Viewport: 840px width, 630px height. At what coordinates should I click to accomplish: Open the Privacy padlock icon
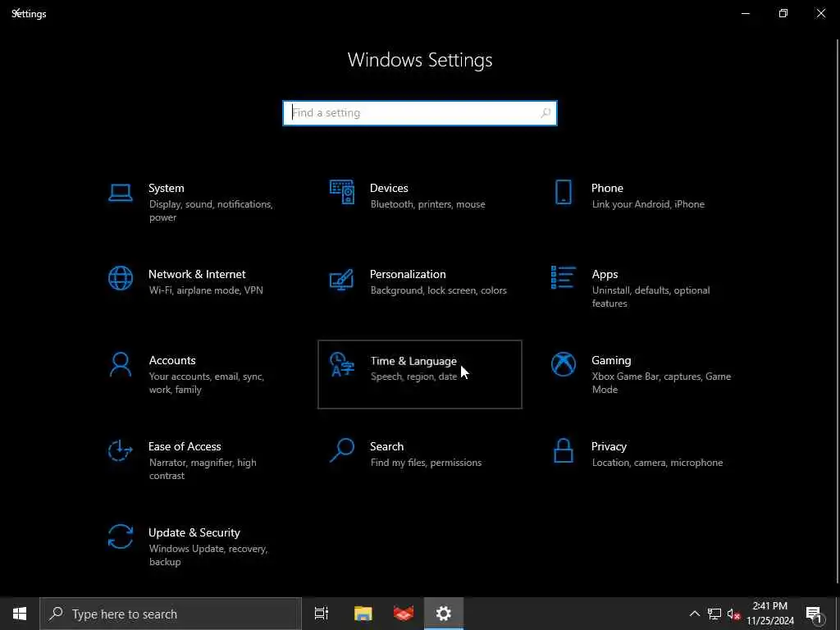[x=563, y=450]
